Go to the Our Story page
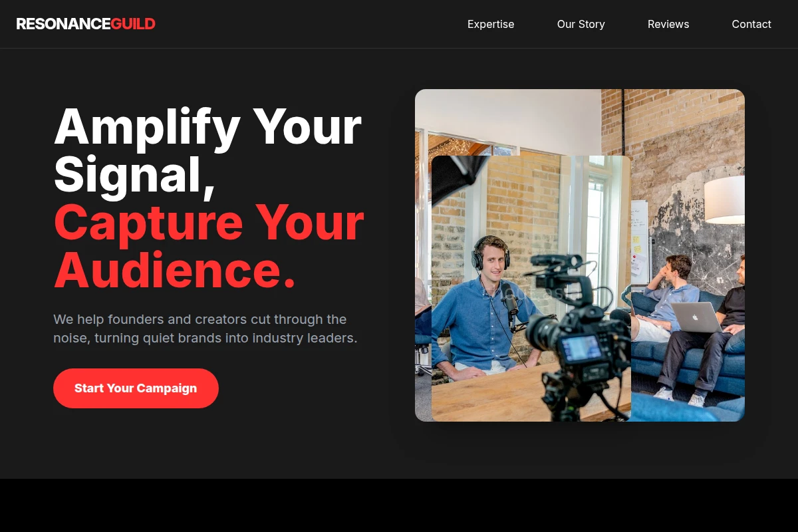This screenshot has height=532, width=798. (x=581, y=24)
